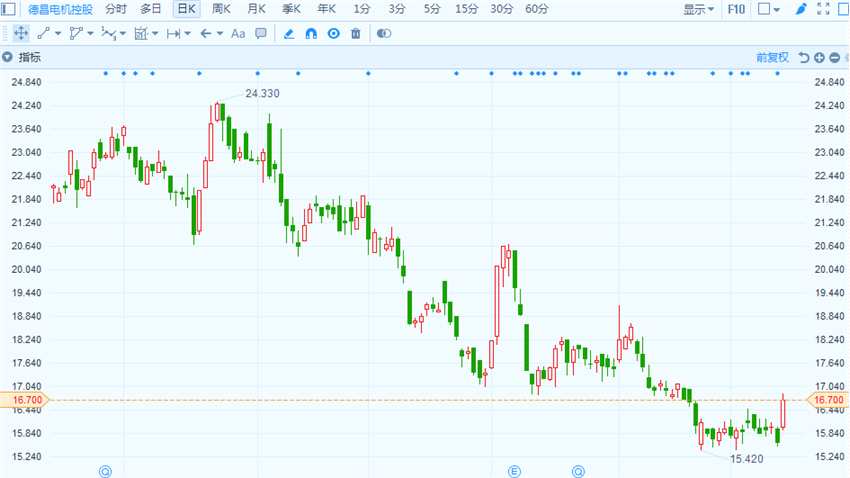850x478 pixels.
Task: Select the 日K tab
Action: [x=186, y=9]
